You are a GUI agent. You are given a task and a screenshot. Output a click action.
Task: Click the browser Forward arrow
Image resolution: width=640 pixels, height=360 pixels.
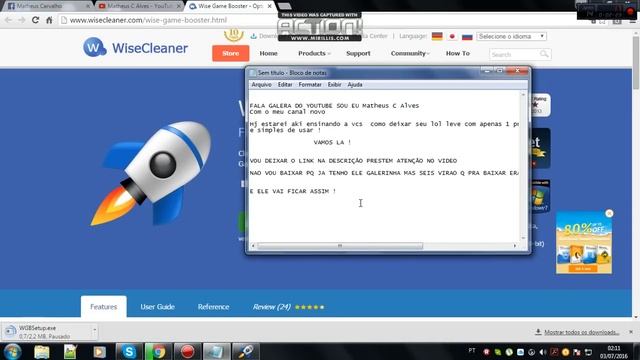pyautogui.click(x=22, y=20)
